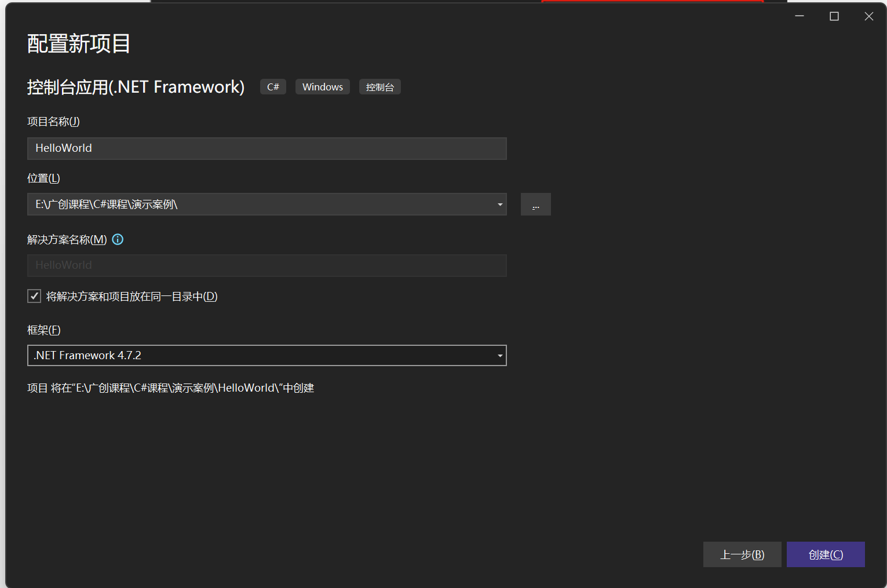887x588 pixels.
Task: Close the configure new project dialog
Action: pyautogui.click(x=868, y=16)
